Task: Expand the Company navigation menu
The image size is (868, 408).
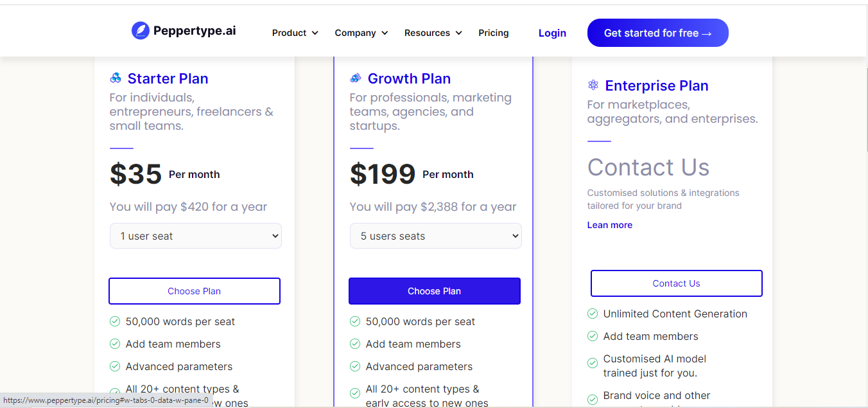Action: (x=361, y=33)
